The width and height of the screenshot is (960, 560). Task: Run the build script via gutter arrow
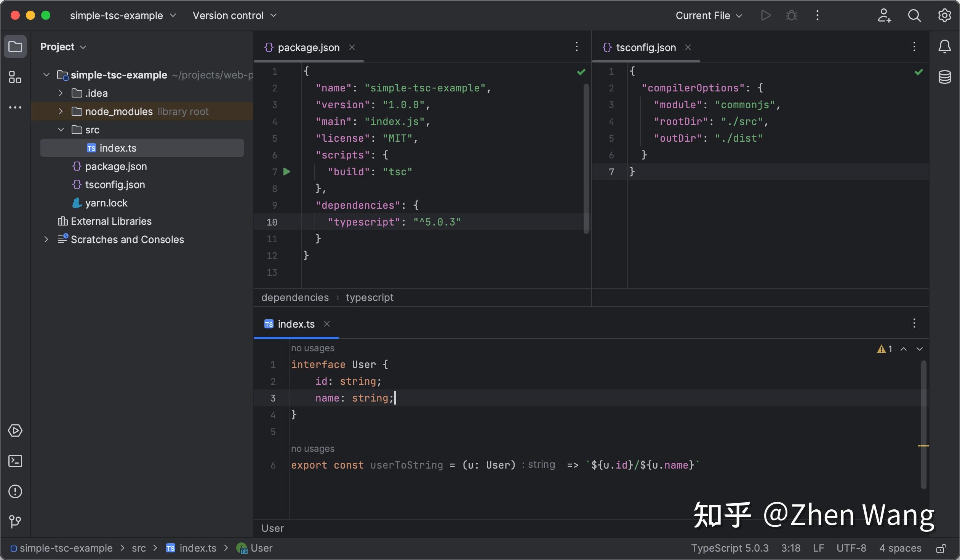[287, 172]
